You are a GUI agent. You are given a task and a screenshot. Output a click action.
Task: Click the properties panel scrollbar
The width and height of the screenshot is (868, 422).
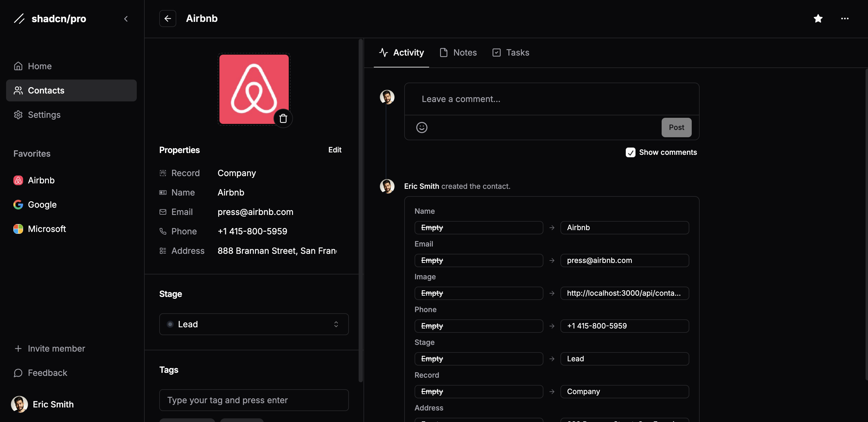[x=360, y=210]
